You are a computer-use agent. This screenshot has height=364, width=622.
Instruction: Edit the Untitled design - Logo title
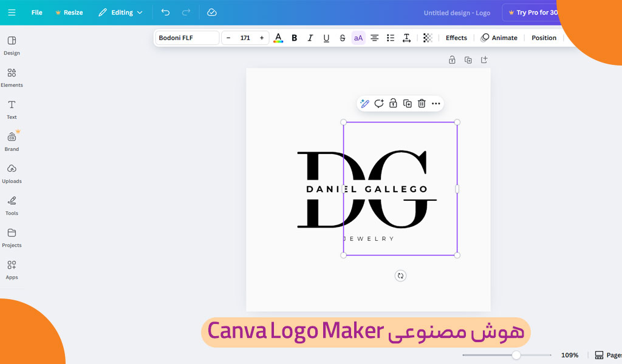(x=457, y=13)
